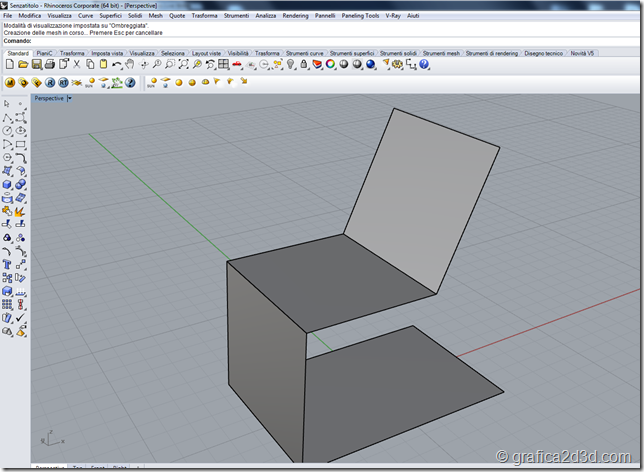Click the Explode tool icon

coord(20,210)
